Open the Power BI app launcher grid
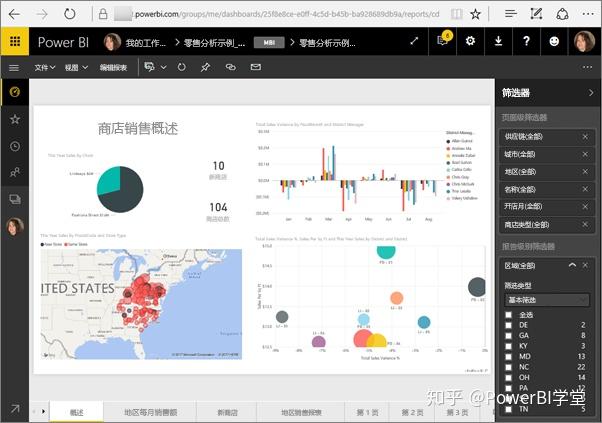This screenshot has width=602, height=423. point(15,41)
